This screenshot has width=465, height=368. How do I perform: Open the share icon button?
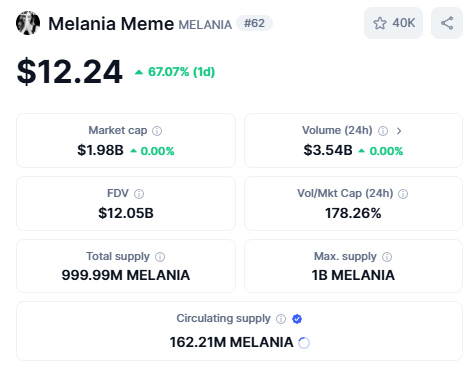(447, 23)
